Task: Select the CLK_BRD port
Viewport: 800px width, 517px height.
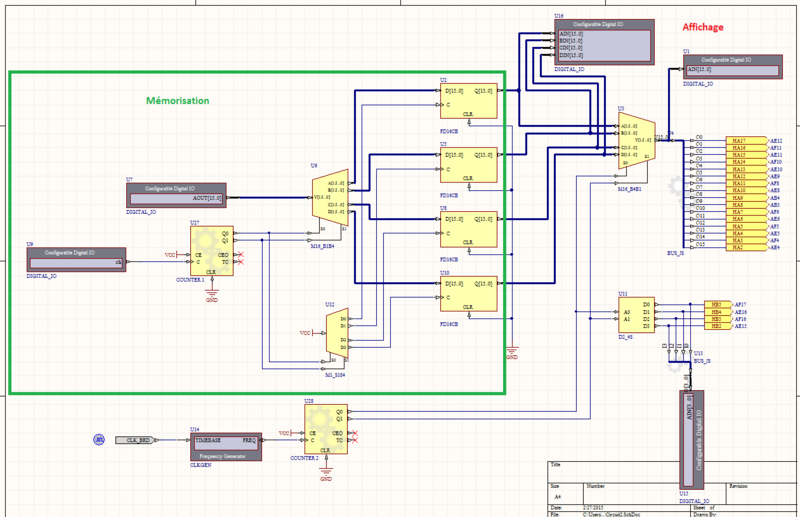Action: pos(131,439)
